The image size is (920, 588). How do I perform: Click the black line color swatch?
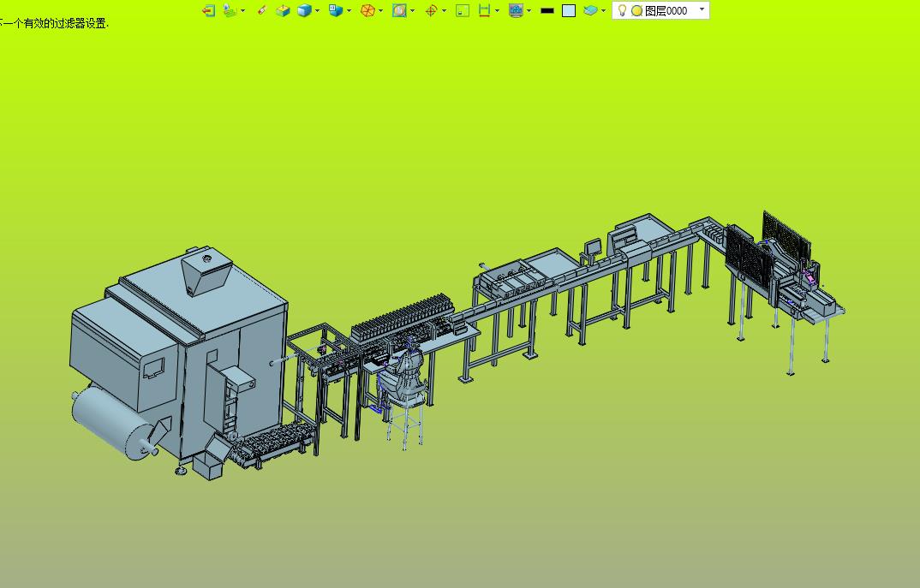tap(547, 10)
